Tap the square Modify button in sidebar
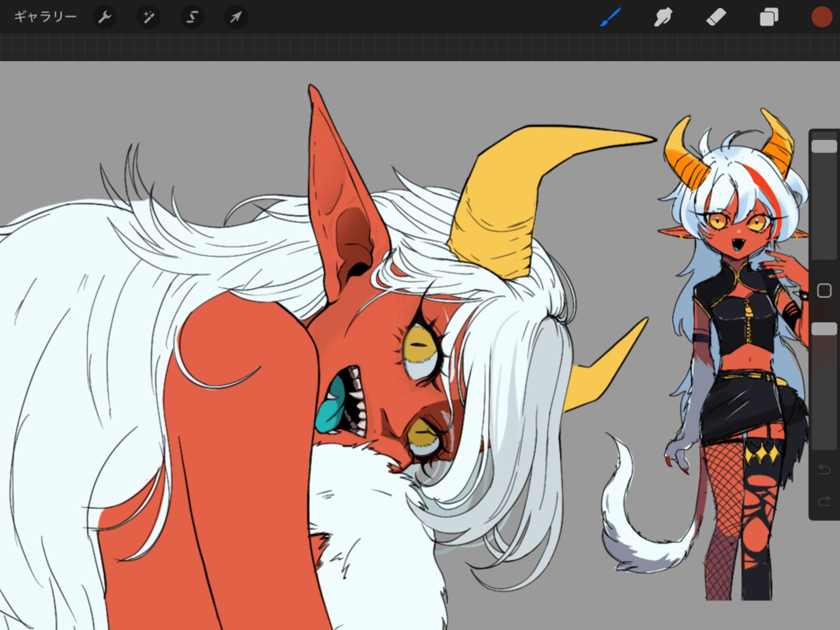 pos(824,291)
